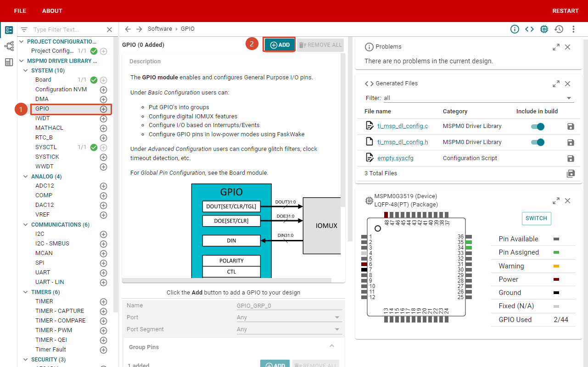Click the info circle icon in toolbar
The height and width of the screenshot is (367, 588).
(515, 29)
